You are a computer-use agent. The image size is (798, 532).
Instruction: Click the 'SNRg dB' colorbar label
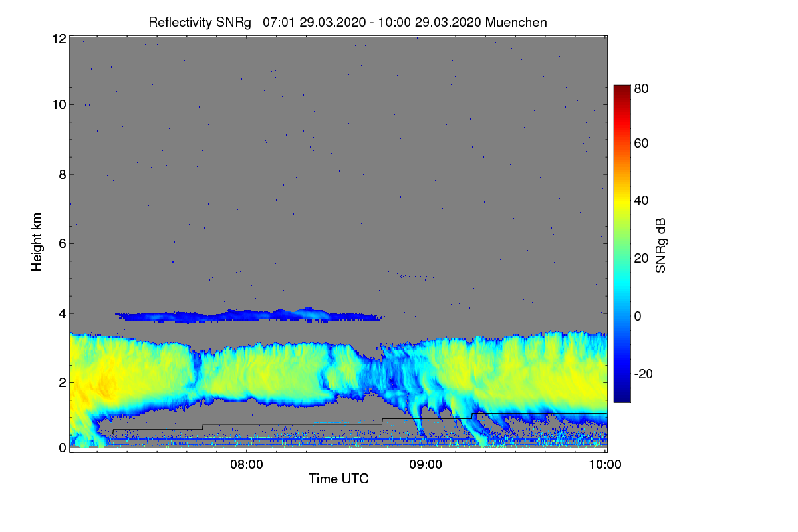pos(660,244)
